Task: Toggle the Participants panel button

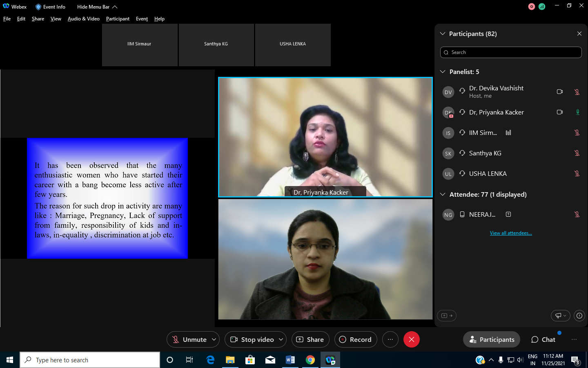Action: (x=492, y=339)
